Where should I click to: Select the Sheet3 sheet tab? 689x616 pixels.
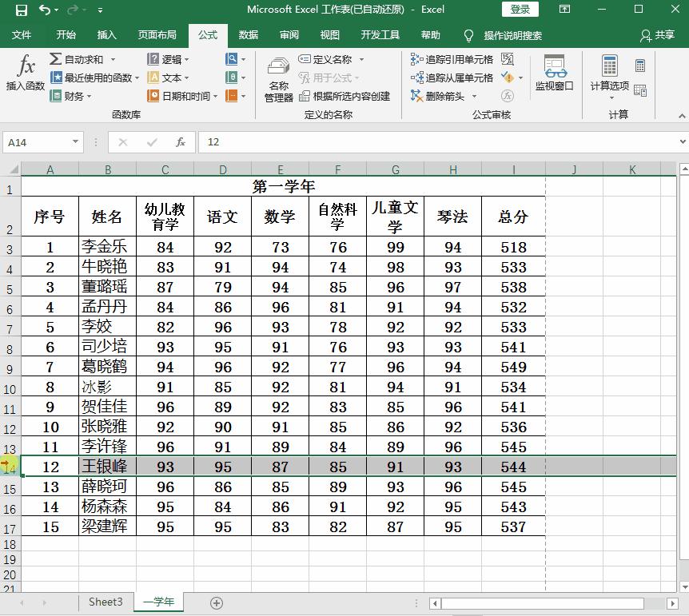tap(105, 602)
